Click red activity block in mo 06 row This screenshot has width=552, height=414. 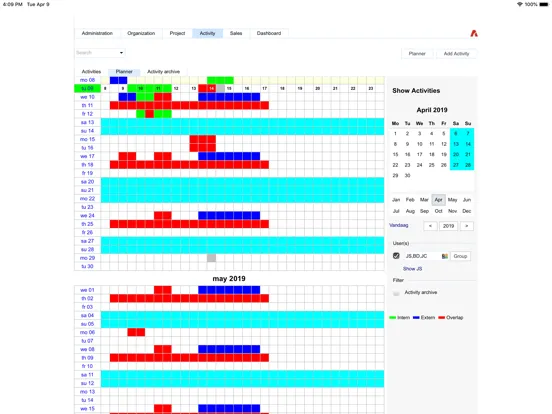click(136, 332)
